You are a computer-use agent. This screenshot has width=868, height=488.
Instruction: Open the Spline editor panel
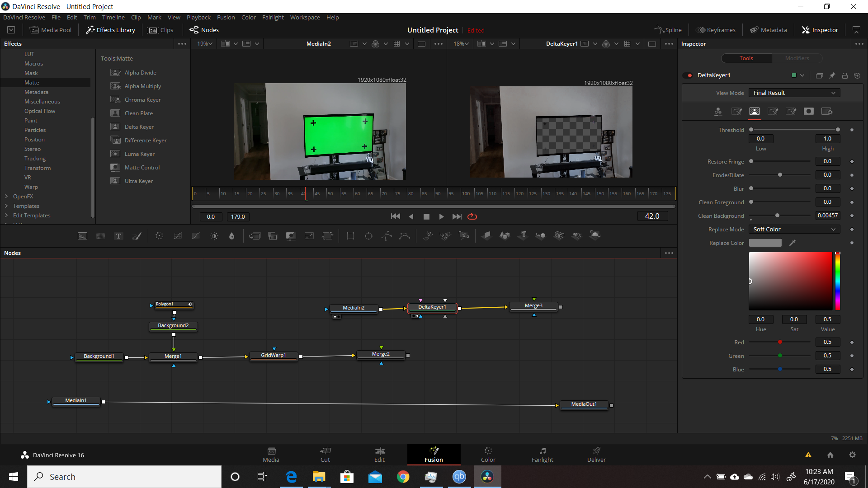668,30
